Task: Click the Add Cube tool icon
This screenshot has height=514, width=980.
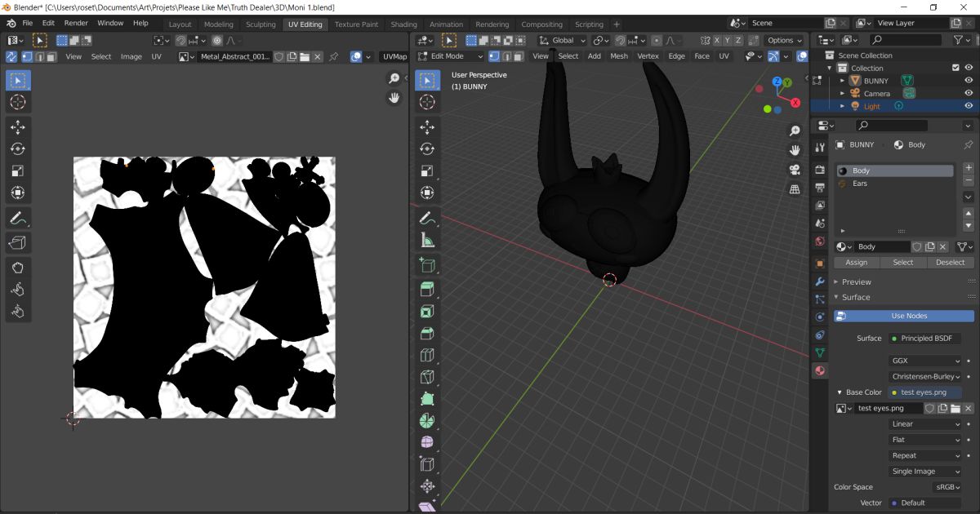Action: [x=427, y=264]
